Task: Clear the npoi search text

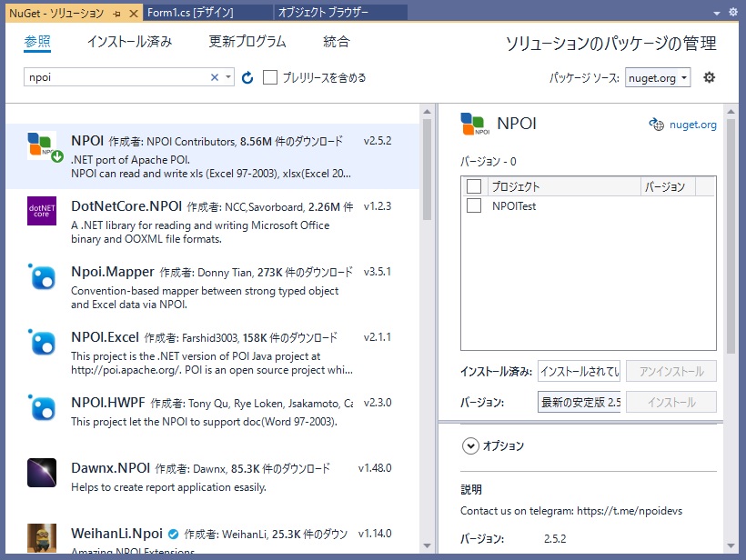Action: (x=215, y=77)
